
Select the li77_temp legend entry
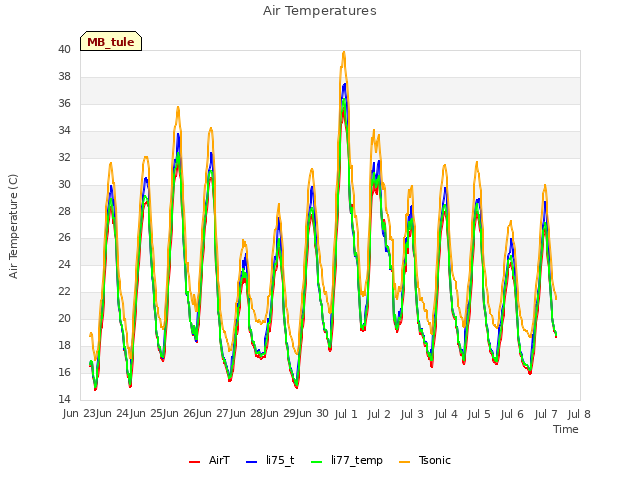tap(347, 460)
